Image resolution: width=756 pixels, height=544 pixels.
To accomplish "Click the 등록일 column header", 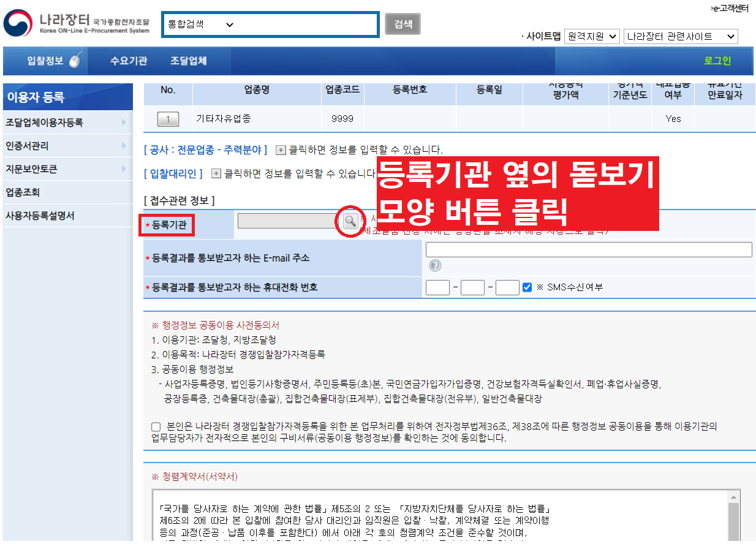I will coord(490,90).
